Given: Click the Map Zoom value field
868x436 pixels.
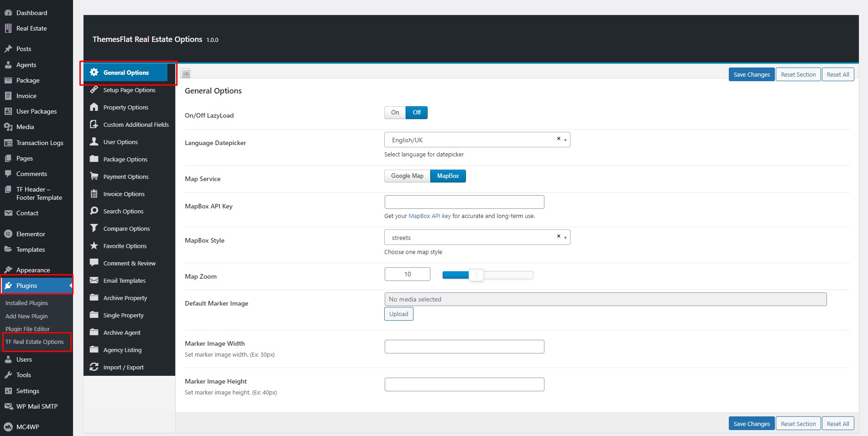Looking at the screenshot, I should (408, 274).
